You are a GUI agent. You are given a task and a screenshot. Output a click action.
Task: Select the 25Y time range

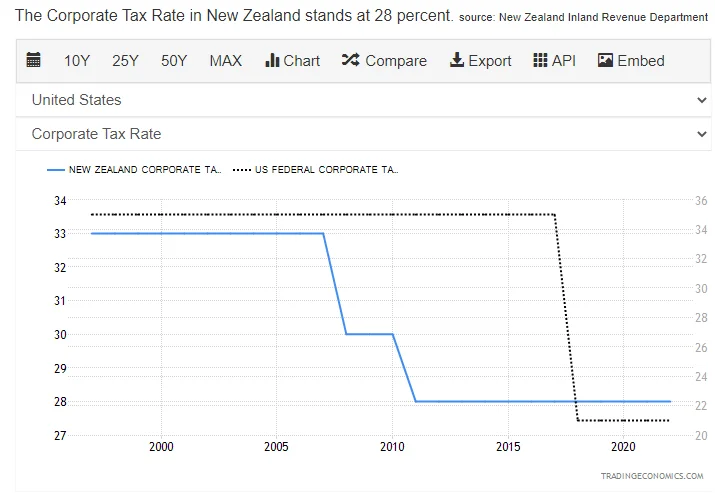click(x=125, y=60)
